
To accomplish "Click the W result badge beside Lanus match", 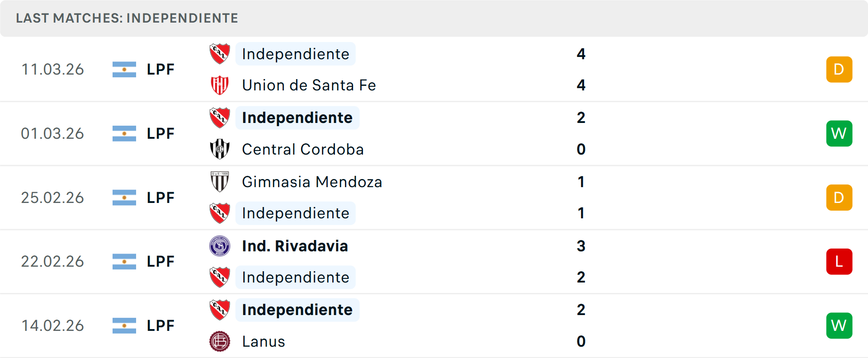I will tap(839, 325).
